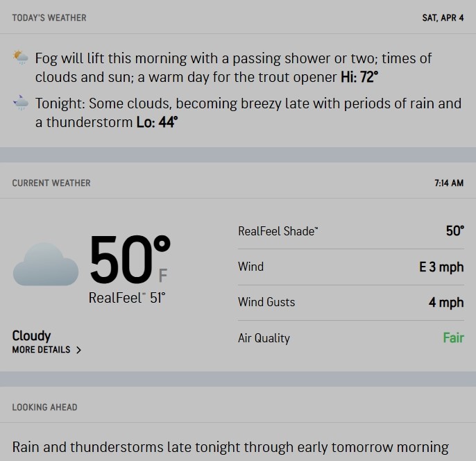Click the SAT, APR 4 date label
The image size is (476, 461).
point(443,17)
